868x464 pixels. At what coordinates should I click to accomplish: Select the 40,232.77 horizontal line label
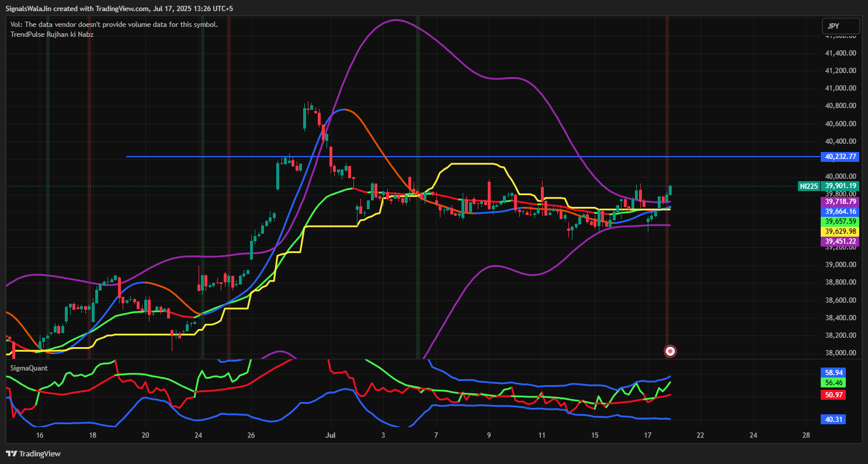(841, 157)
